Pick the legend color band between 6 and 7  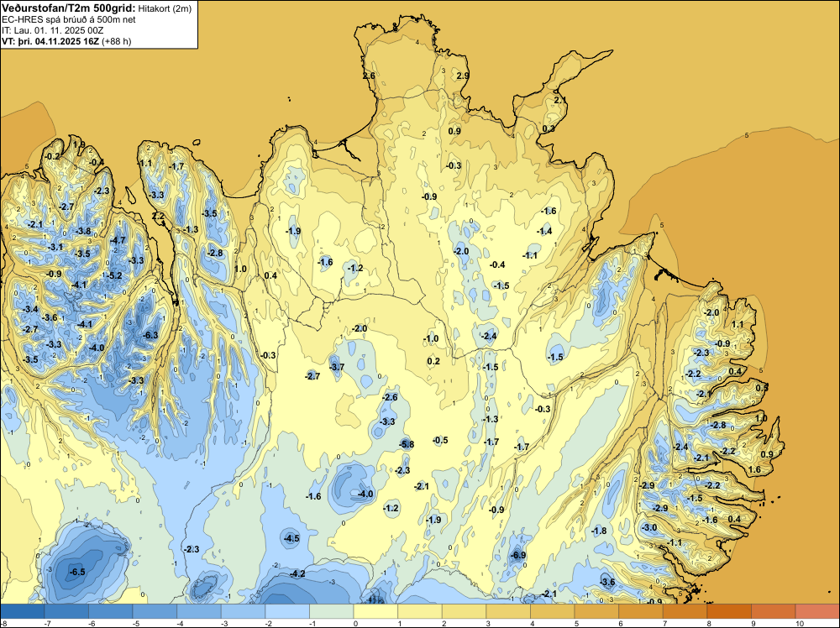click(641, 611)
